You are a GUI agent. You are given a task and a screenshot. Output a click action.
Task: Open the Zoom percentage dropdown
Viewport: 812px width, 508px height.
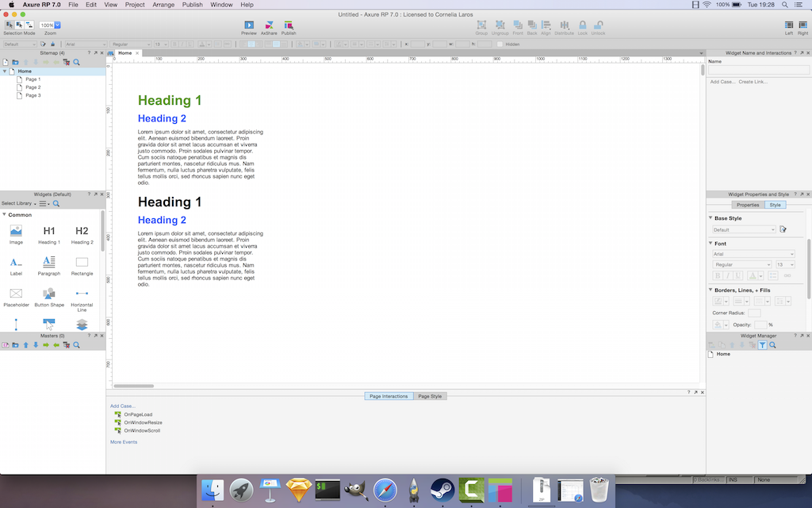point(57,25)
